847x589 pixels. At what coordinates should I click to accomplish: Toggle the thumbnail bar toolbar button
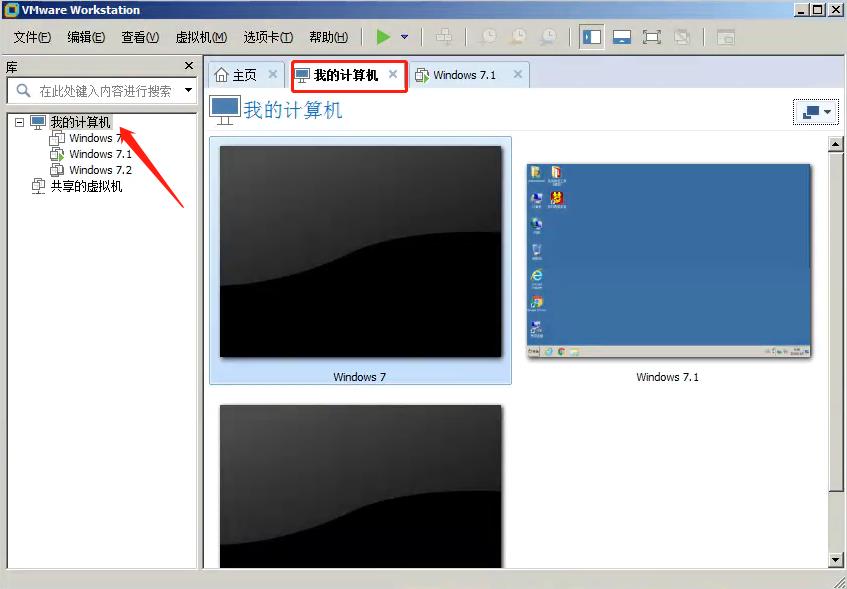click(622, 37)
